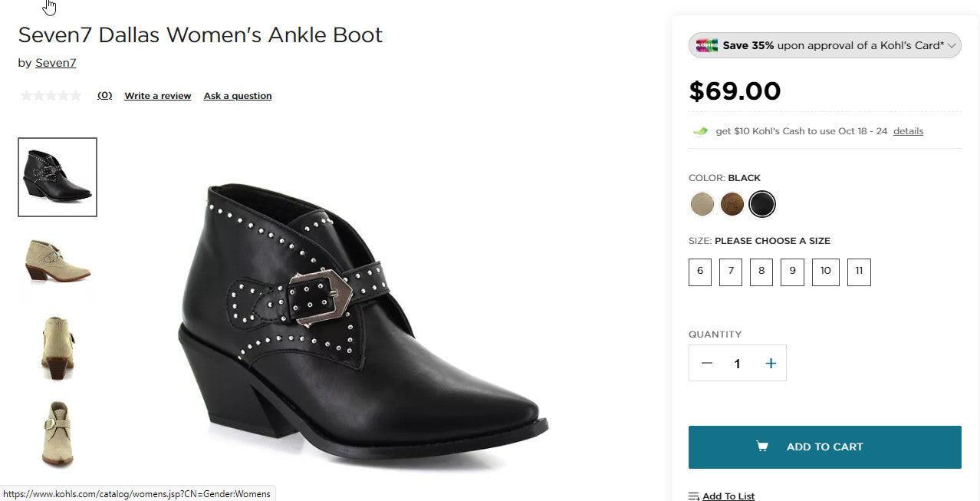Click the first empty rating star

(x=28, y=94)
